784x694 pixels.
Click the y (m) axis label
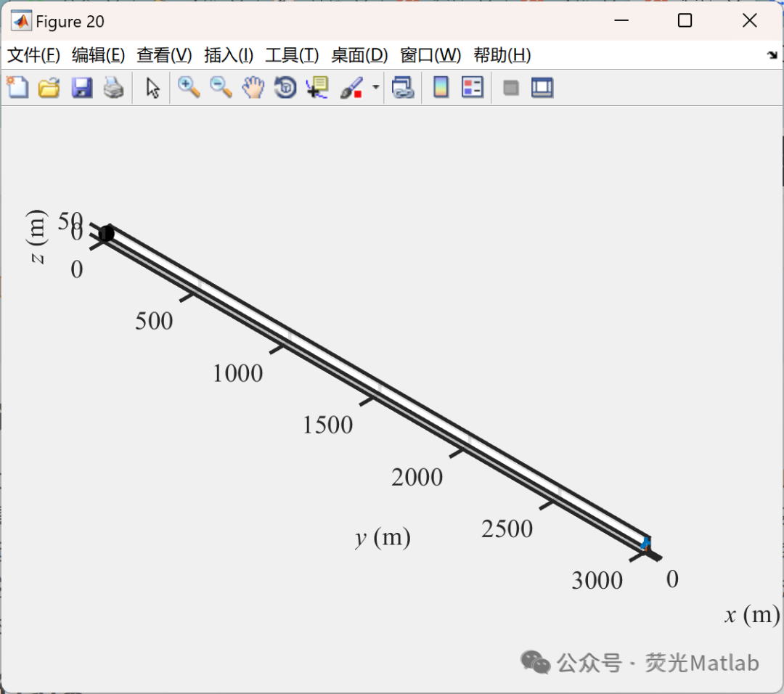pos(383,538)
